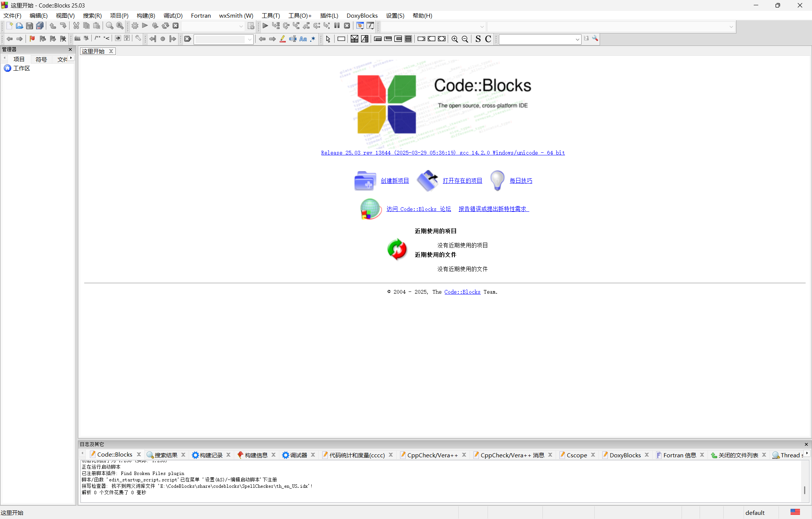812x519 pixels.
Task: Open the wxSmith (W) menu
Action: pyautogui.click(x=236, y=15)
